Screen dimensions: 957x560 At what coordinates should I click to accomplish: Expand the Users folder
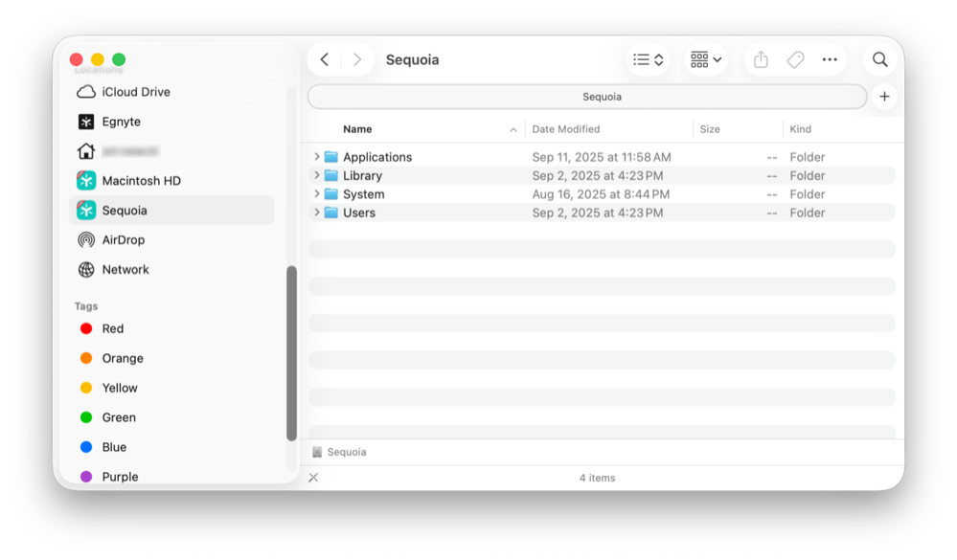(316, 213)
